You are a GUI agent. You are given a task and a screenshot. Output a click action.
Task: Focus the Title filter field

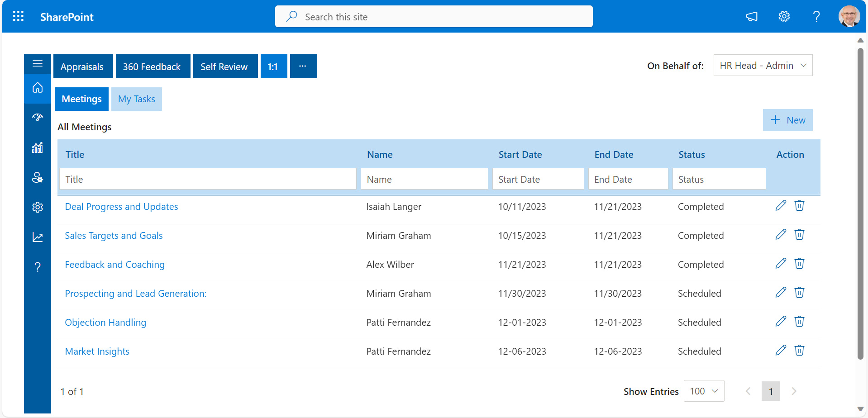tap(208, 179)
